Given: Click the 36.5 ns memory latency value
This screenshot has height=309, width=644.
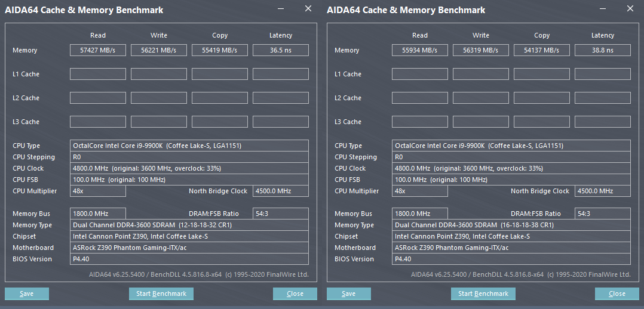Looking at the screenshot, I should [281, 50].
